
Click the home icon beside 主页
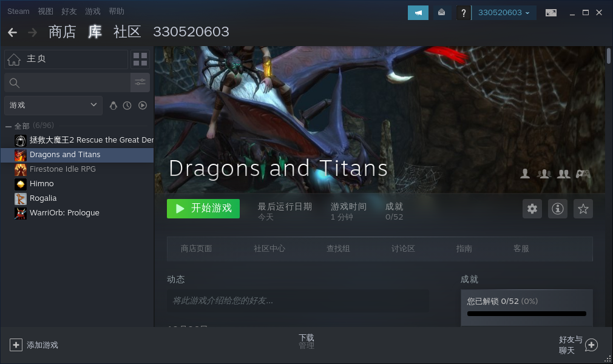pos(14,59)
